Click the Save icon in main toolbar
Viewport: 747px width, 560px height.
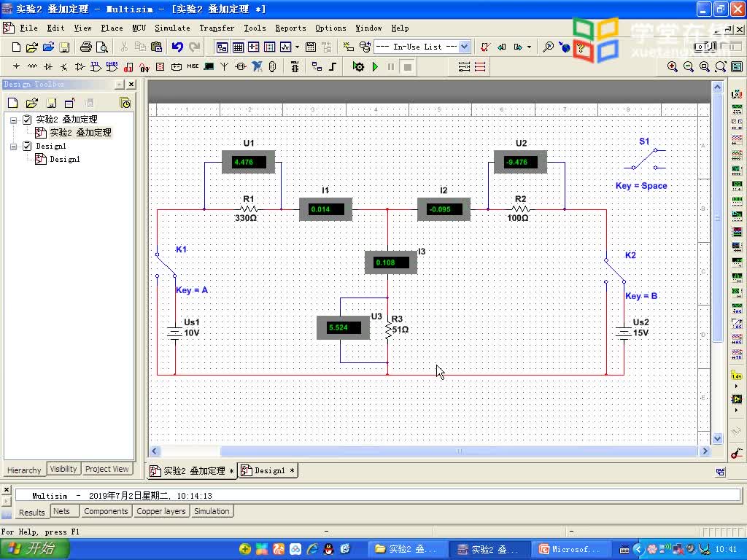(x=64, y=47)
